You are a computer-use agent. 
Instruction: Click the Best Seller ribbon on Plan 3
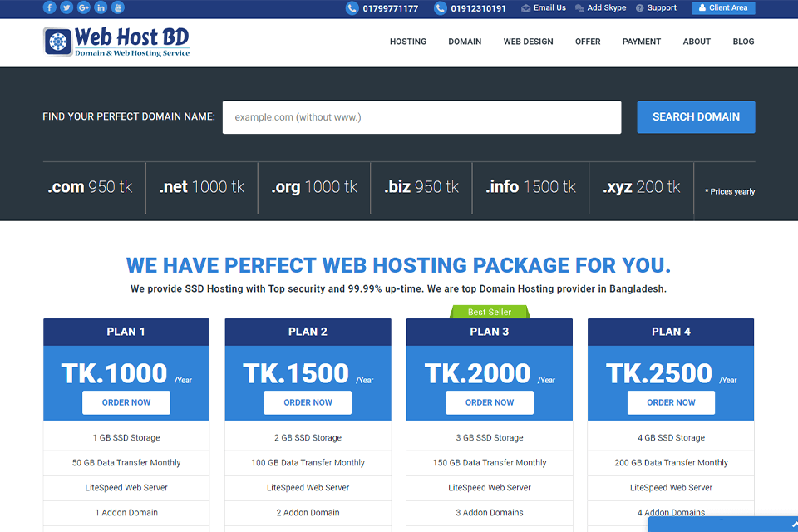pyautogui.click(x=490, y=312)
